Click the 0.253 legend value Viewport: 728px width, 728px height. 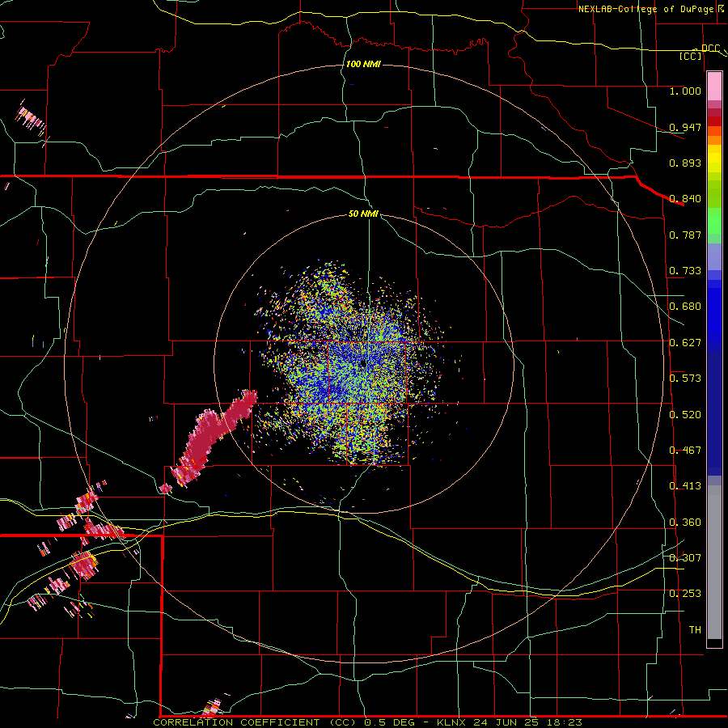pyautogui.click(x=685, y=594)
